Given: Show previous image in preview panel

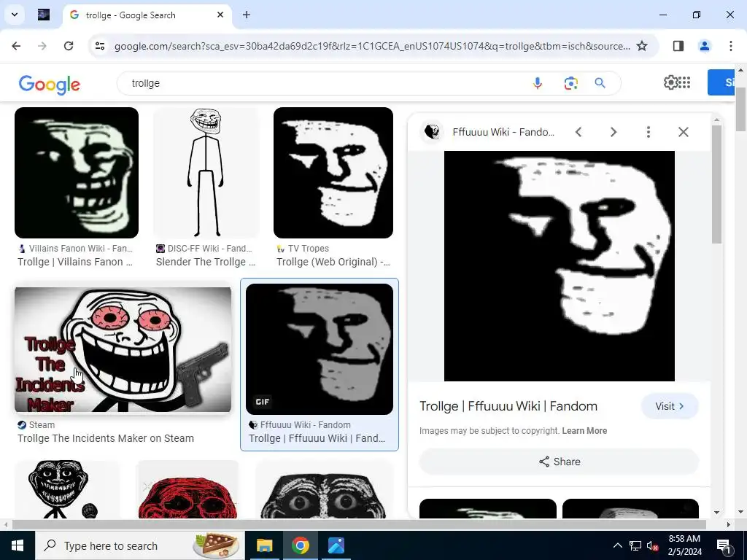Looking at the screenshot, I should pyautogui.click(x=578, y=132).
